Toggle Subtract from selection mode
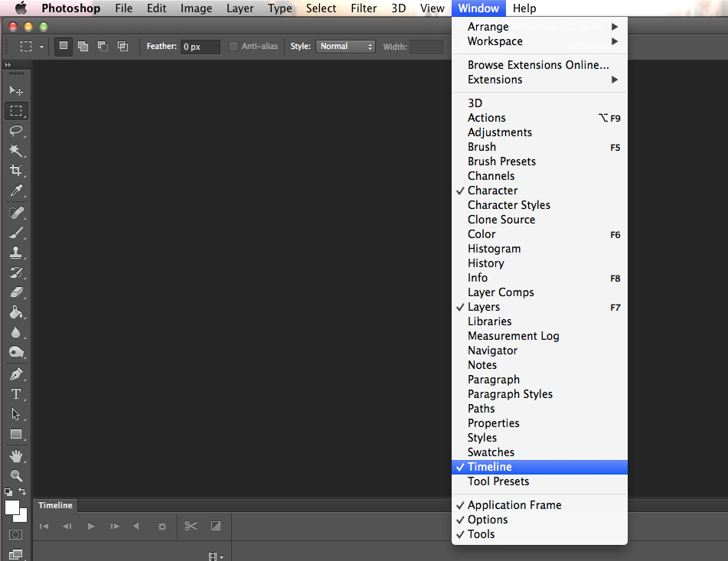Image resolution: width=728 pixels, height=561 pixels. pos(103,46)
